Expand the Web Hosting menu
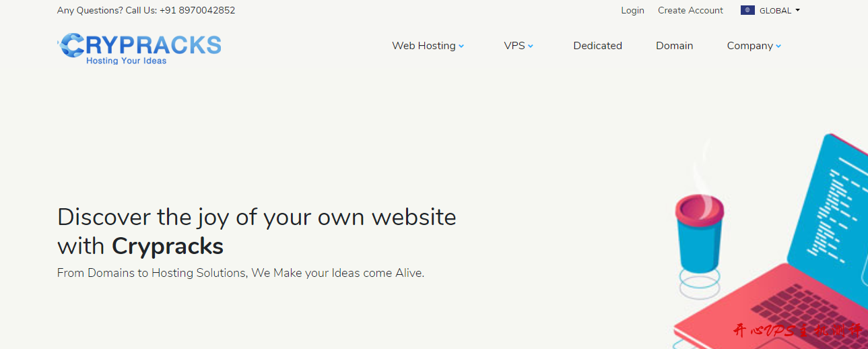 pyautogui.click(x=428, y=46)
